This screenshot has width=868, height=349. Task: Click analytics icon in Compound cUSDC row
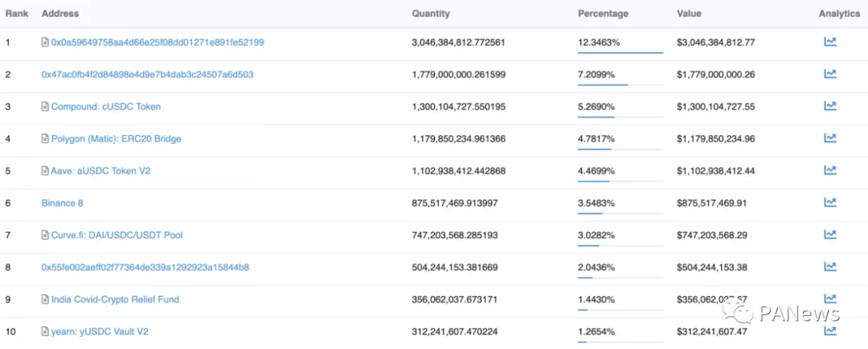click(830, 106)
